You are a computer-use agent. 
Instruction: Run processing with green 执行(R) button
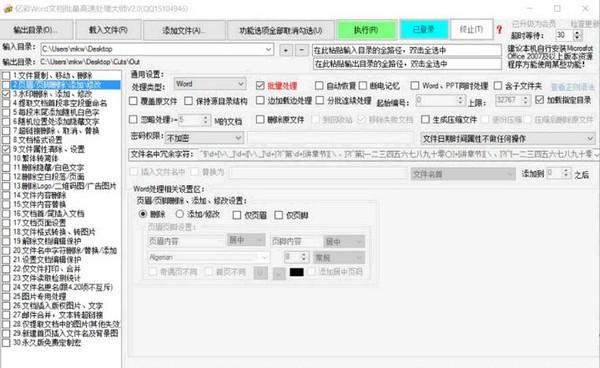pyautogui.click(x=366, y=30)
